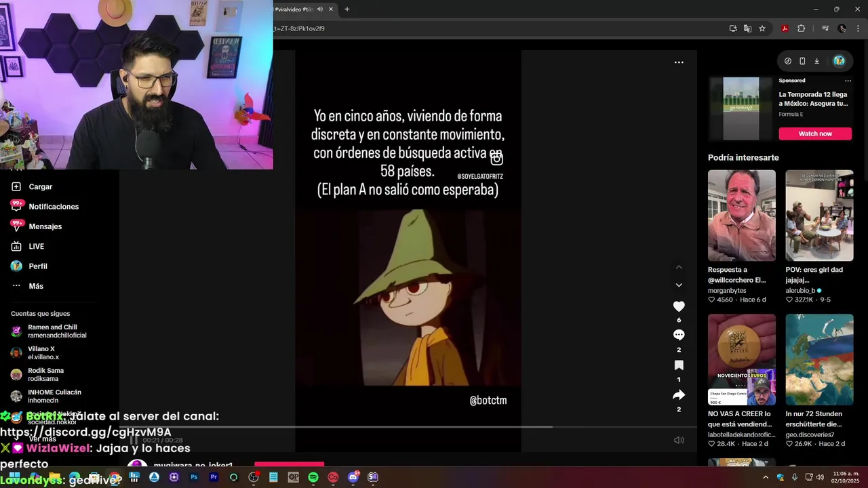This screenshot has height=488, width=868.
Task: Select Cargar in the sidebar
Action: [40, 186]
